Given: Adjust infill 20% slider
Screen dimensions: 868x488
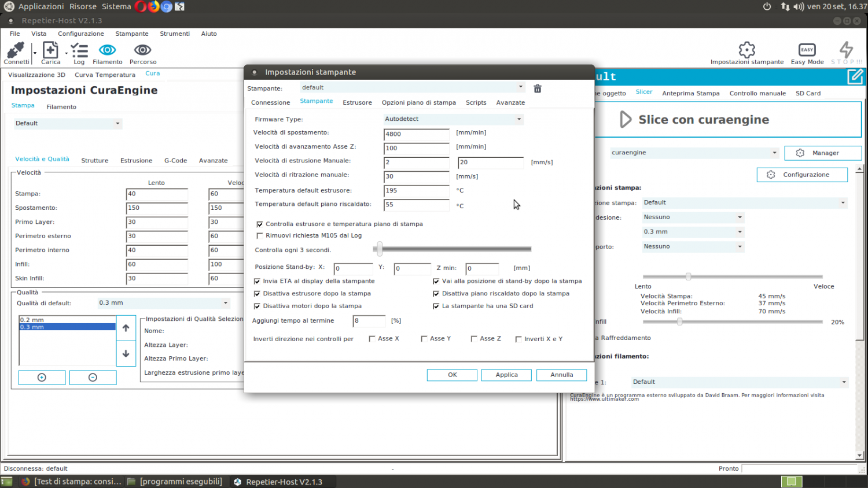Looking at the screenshot, I should coord(679,321).
